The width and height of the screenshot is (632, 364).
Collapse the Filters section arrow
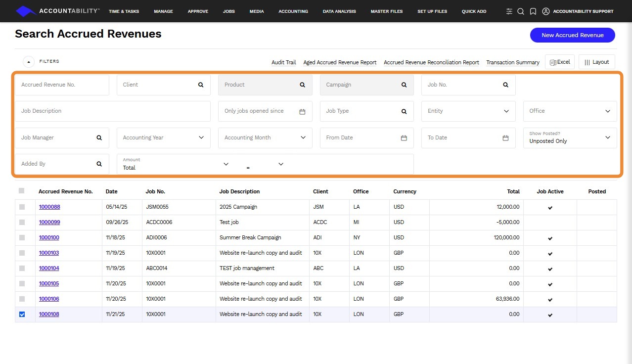pos(29,62)
